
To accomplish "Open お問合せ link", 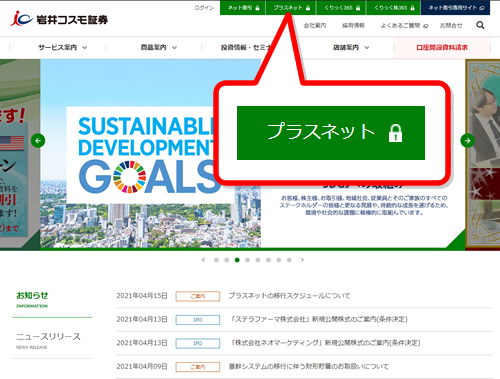I will coord(451,25).
